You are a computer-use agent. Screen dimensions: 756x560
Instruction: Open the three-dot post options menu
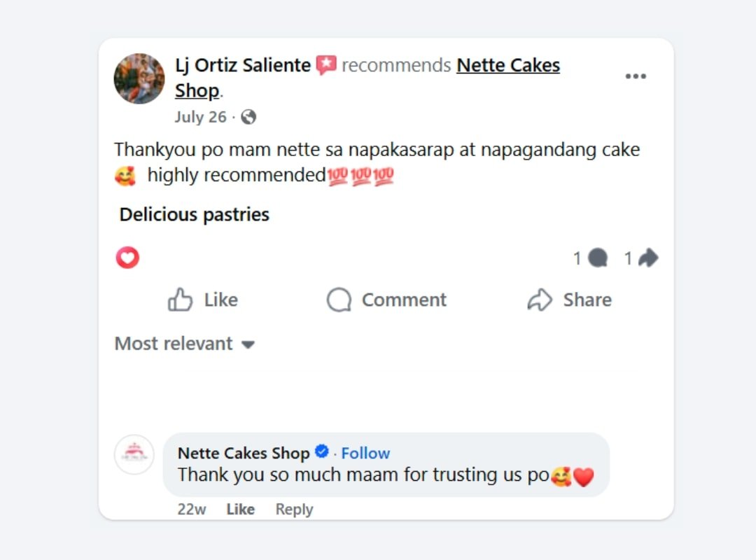635,76
